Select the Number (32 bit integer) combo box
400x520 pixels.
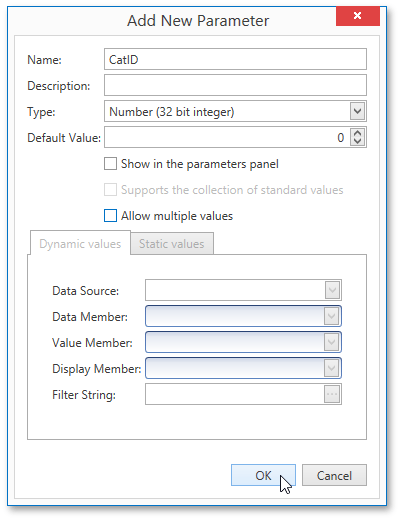pos(235,111)
